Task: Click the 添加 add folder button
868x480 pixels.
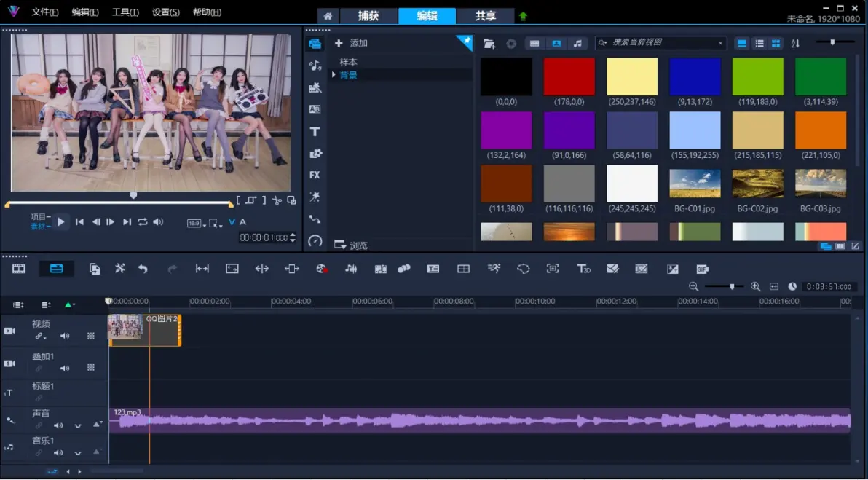Action: pyautogui.click(x=352, y=43)
